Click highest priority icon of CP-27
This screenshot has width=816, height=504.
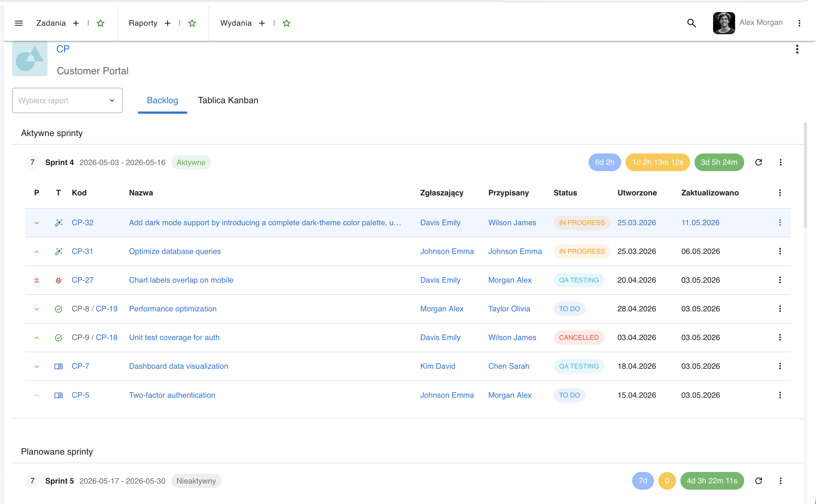pyautogui.click(x=37, y=280)
